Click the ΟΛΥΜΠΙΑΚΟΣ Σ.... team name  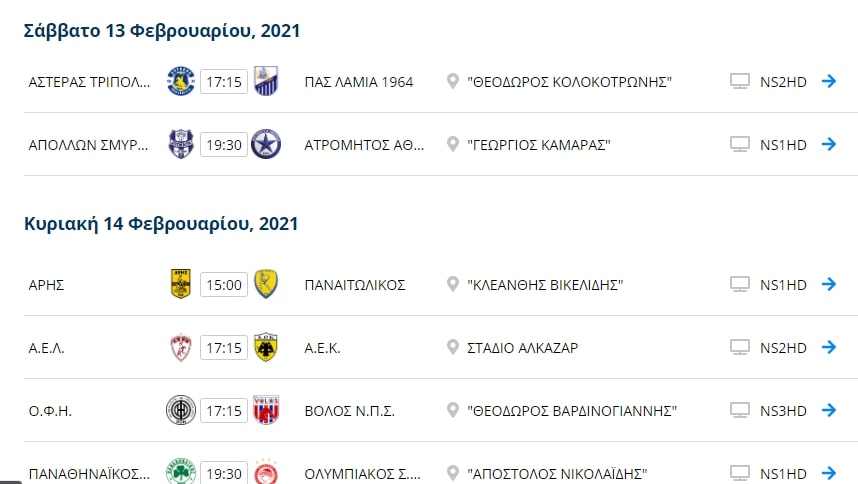pyautogui.click(x=362, y=474)
